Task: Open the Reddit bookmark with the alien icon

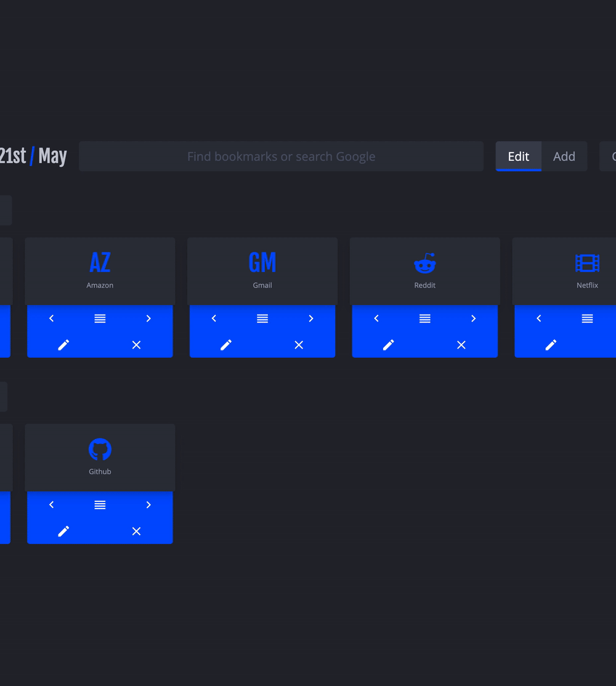Action: [x=425, y=271]
